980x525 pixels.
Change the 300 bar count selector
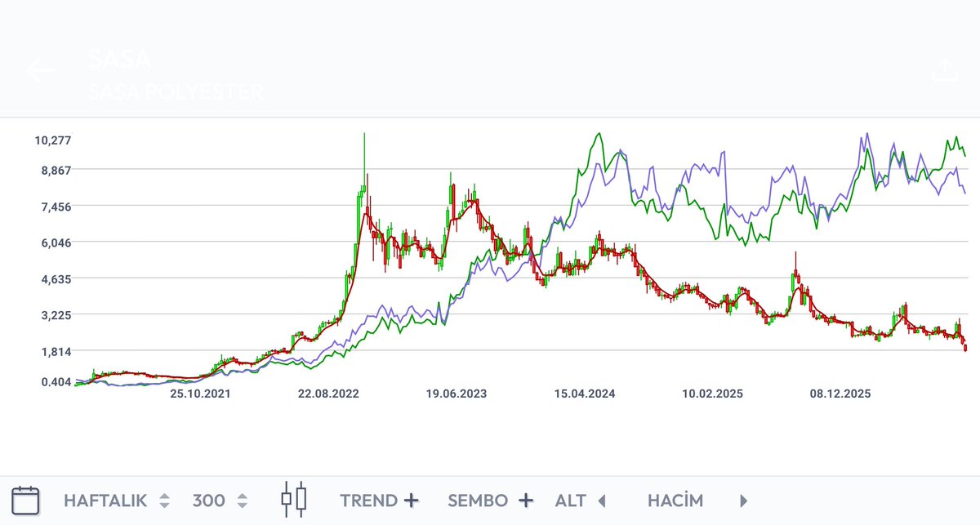click(x=220, y=501)
